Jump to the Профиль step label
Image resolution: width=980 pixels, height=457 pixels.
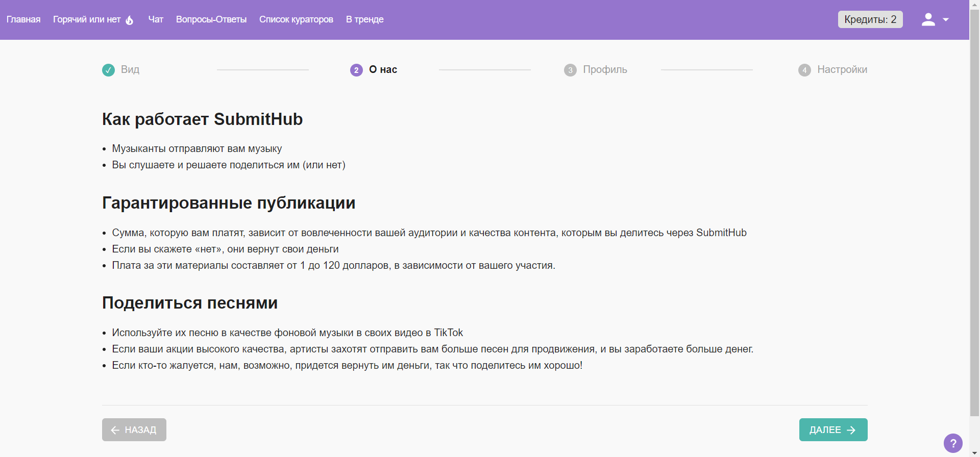pos(605,69)
